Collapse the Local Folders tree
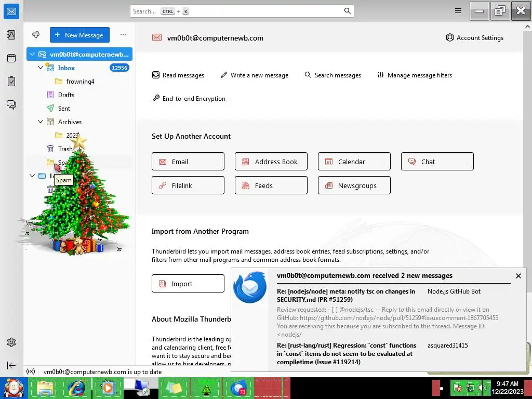Image resolution: width=532 pixels, height=399 pixels. click(32, 176)
